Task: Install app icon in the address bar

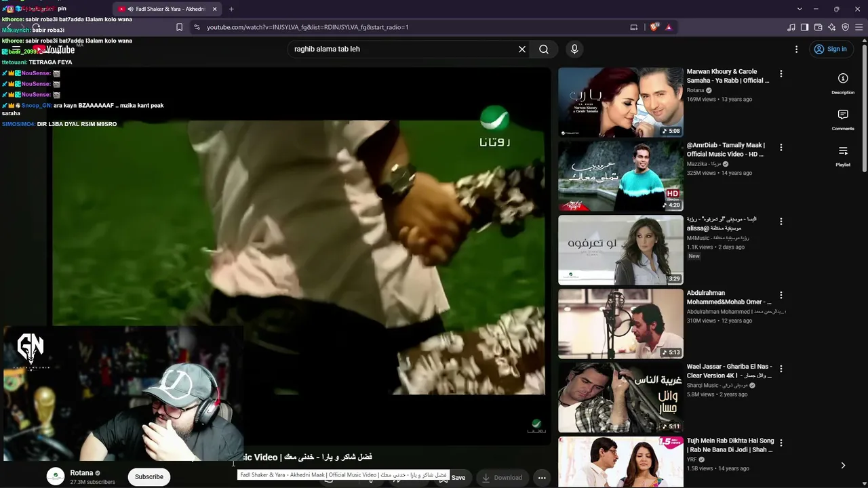Action: pyautogui.click(x=634, y=27)
